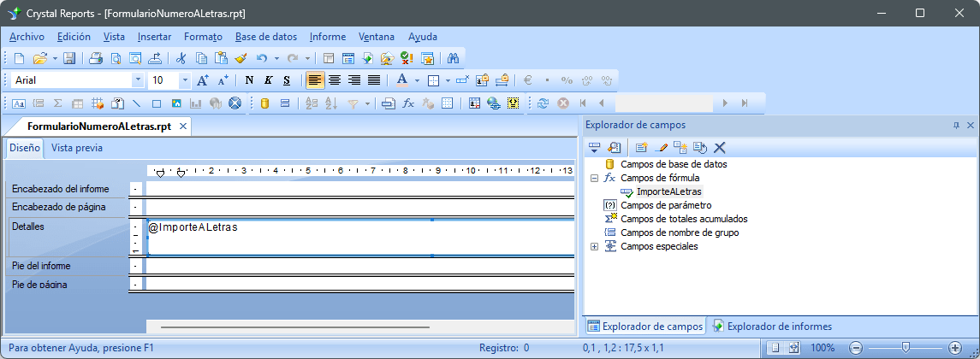Toggle Italic formatting button

tap(268, 80)
